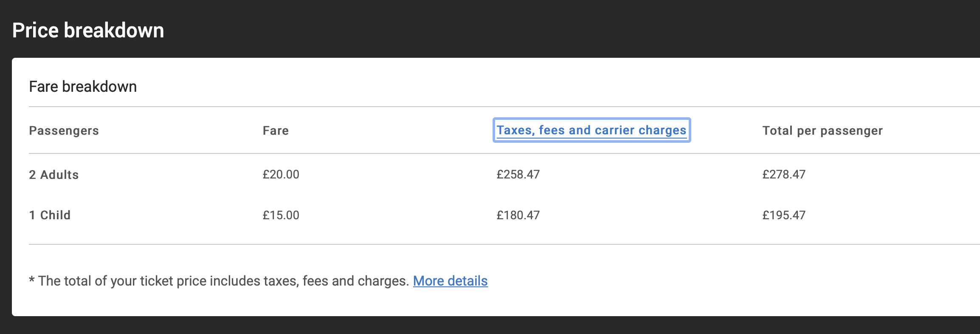Viewport: 980px width, 334px height.
Task: Select the £180.47 child taxes amount
Action: click(x=518, y=215)
